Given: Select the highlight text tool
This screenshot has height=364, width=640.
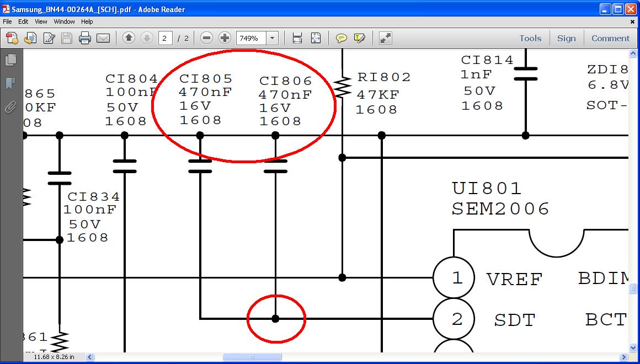Looking at the screenshot, I should (360, 39).
